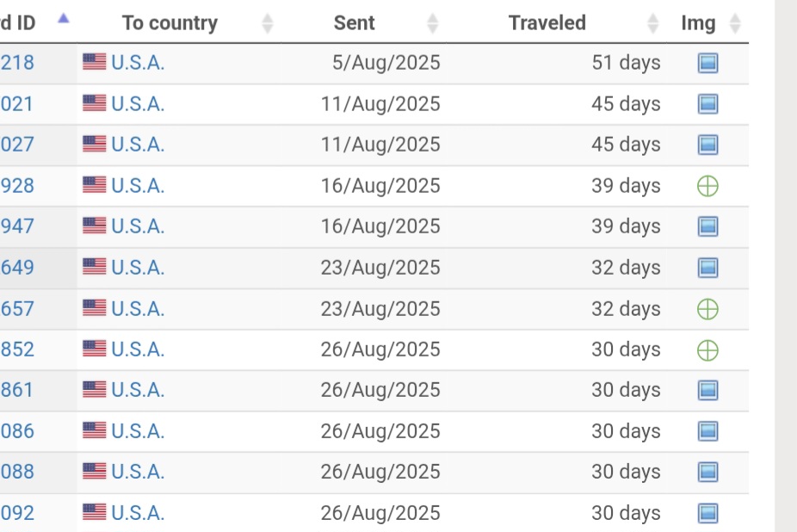Sort table by Sent date column
The width and height of the screenshot is (797, 532).
(x=354, y=23)
